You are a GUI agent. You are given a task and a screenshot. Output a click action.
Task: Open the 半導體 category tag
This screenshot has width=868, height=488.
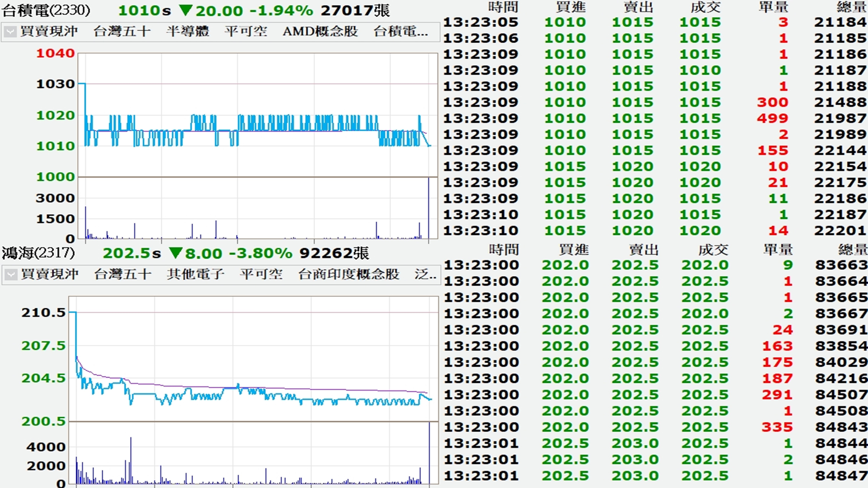pos(187,32)
